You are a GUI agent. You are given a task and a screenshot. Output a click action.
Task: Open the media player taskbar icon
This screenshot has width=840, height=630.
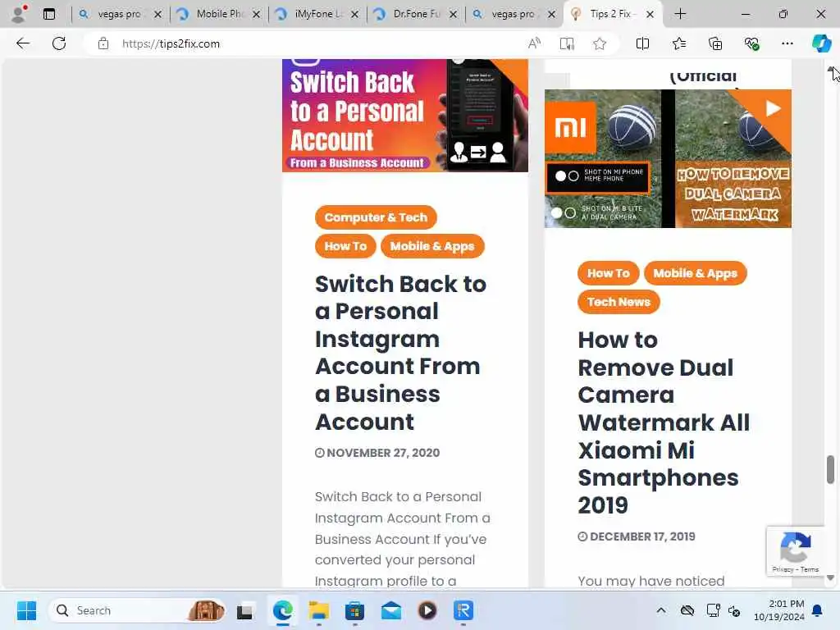tap(427, 610)
